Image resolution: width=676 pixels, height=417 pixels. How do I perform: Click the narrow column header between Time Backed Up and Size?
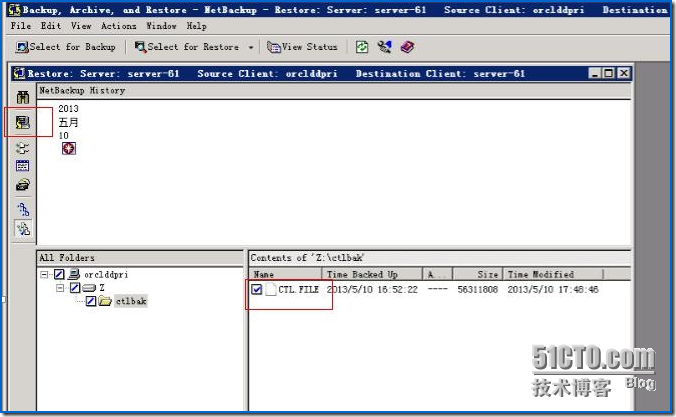[438, 274]
